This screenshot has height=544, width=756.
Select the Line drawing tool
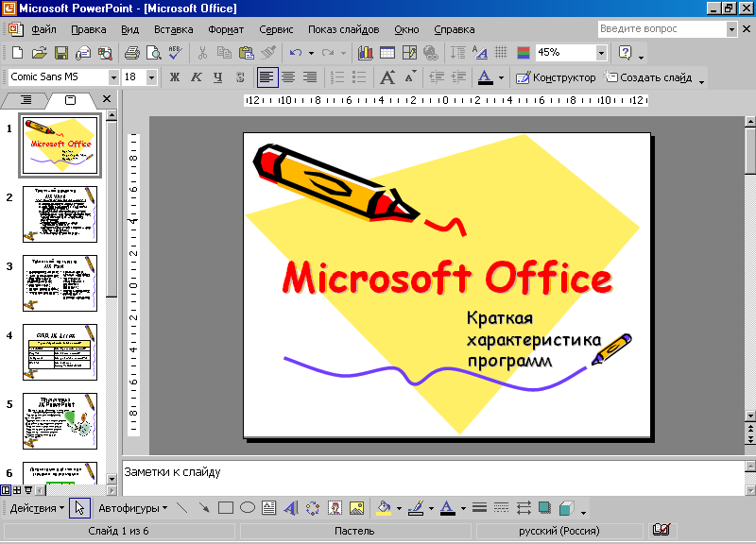pos(182,508)
